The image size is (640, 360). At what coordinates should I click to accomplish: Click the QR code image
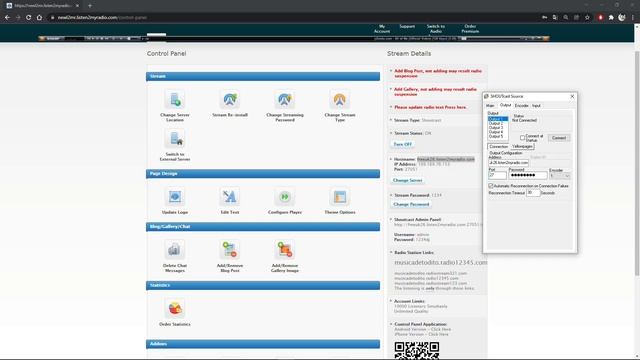(x=417, y=351)
